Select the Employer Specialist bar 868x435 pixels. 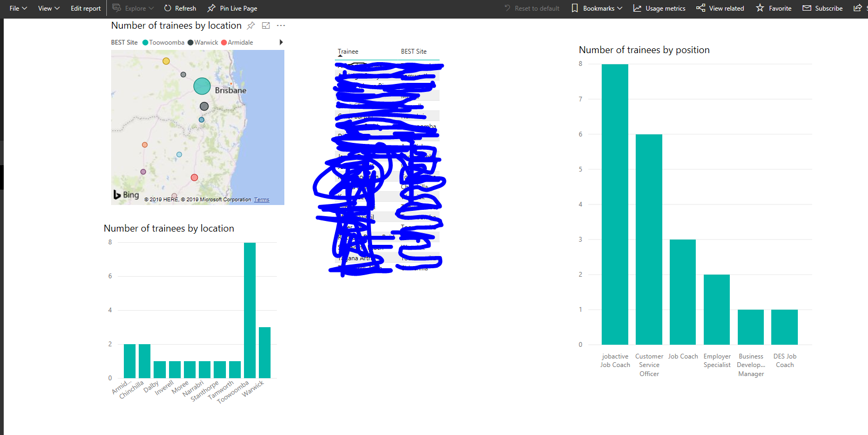point(717,310)
